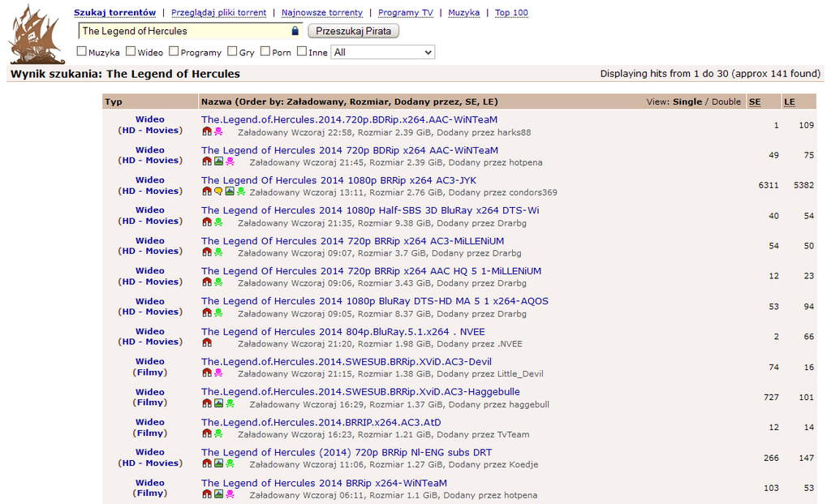Click inside the search input field
Screen dimensions: 831x504
[x=179, y=30]
